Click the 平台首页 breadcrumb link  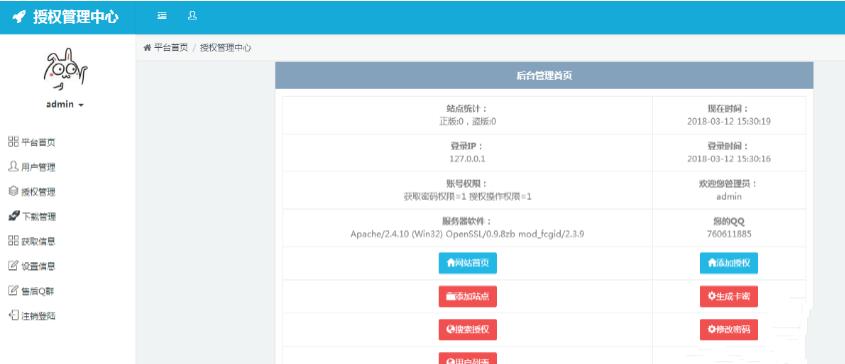pyautogui.click(x=171, y=47)
